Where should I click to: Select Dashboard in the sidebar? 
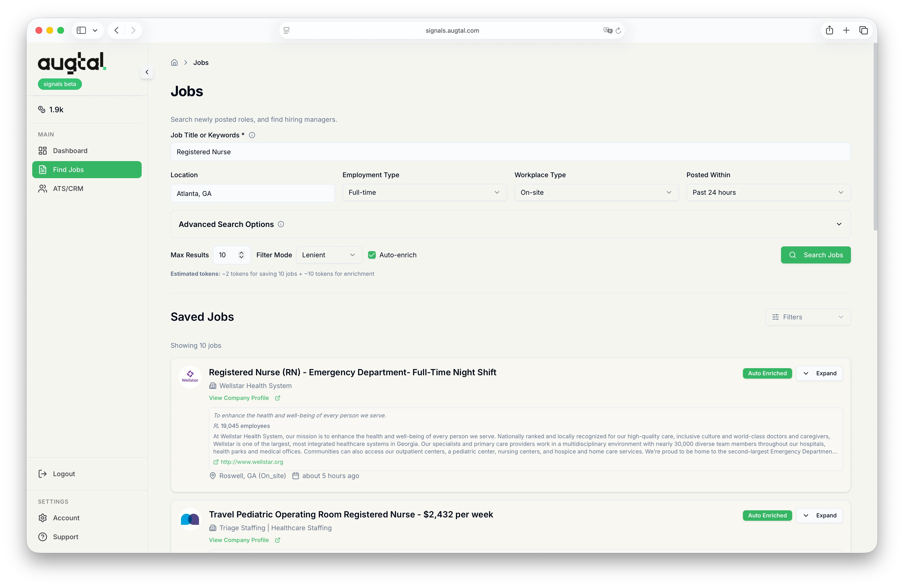[70, 150]
